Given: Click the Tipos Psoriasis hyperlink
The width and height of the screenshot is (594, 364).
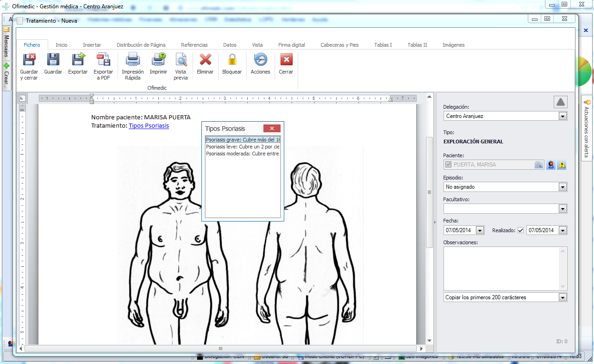Looking at the screenshot, I should [x=149, y=126].
